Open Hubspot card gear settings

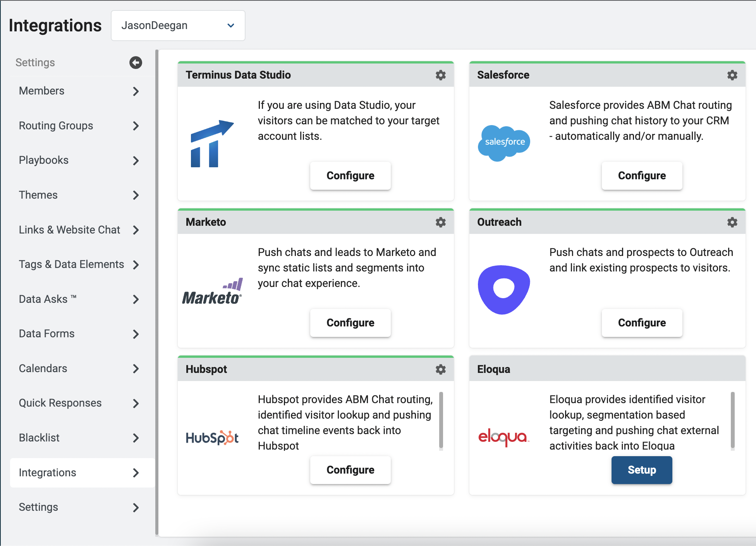point(440,369)
